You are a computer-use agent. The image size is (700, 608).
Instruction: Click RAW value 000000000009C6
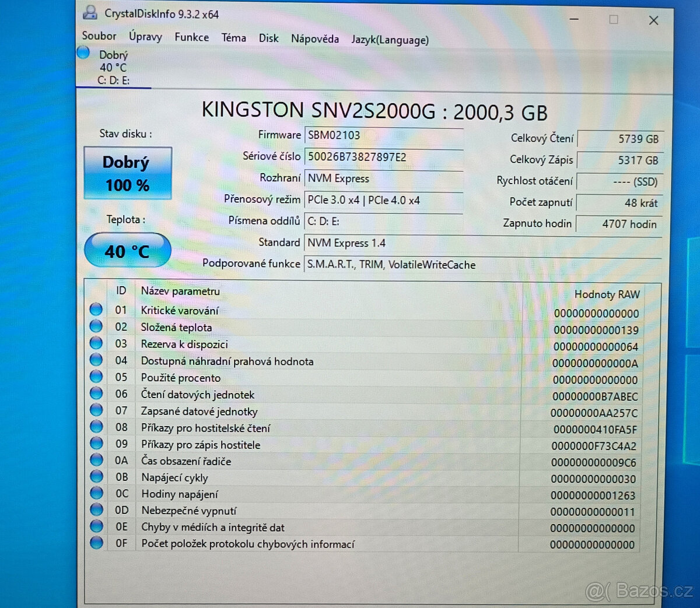[594, 462]
